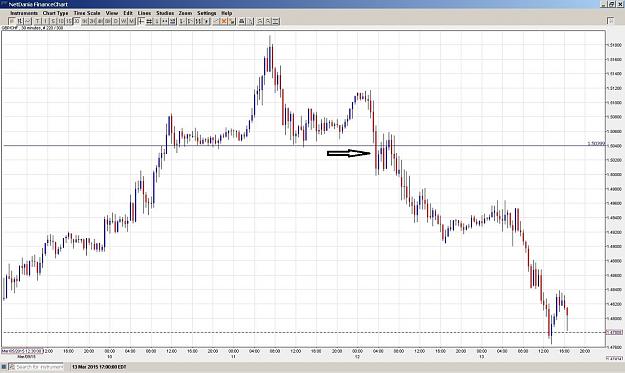This screenshot has height=373, width=625.
Task: Focus the Search for instrument field
Action: coord(36,367)
